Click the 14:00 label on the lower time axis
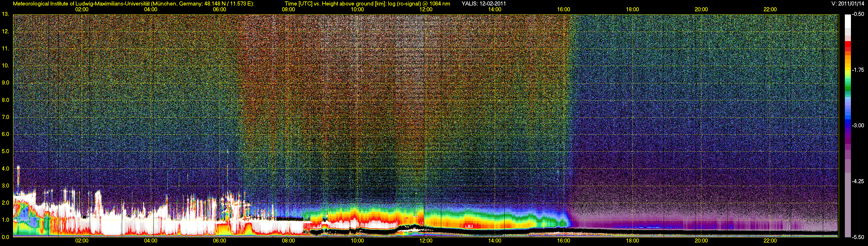 tap(495, 241)
